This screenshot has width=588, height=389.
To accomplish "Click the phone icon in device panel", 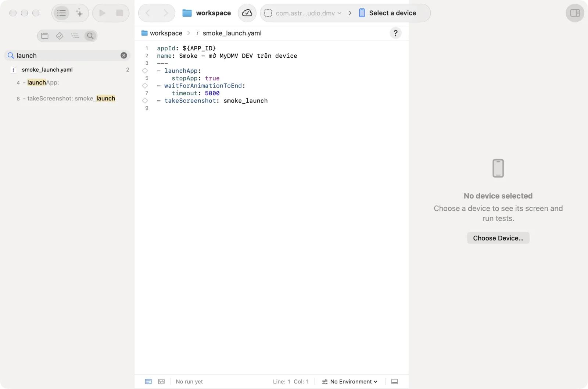I will [498, 168].
